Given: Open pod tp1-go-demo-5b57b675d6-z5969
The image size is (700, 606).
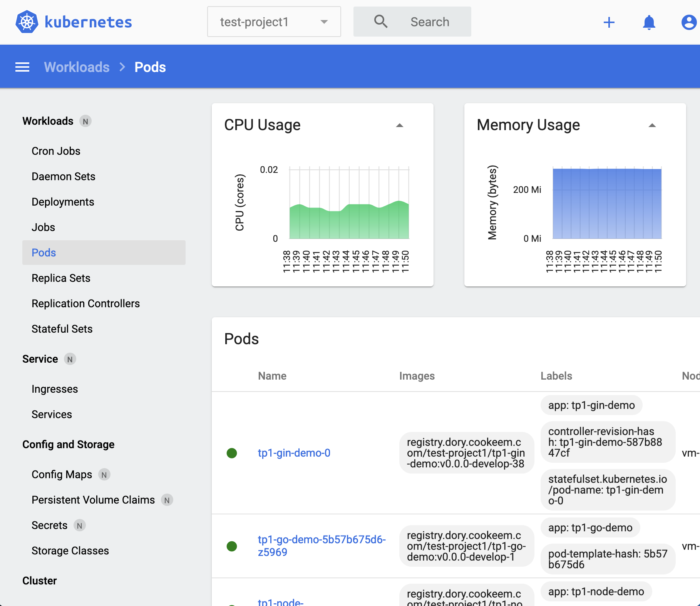Looking at the screenshot, I should (x=322, y=546).
